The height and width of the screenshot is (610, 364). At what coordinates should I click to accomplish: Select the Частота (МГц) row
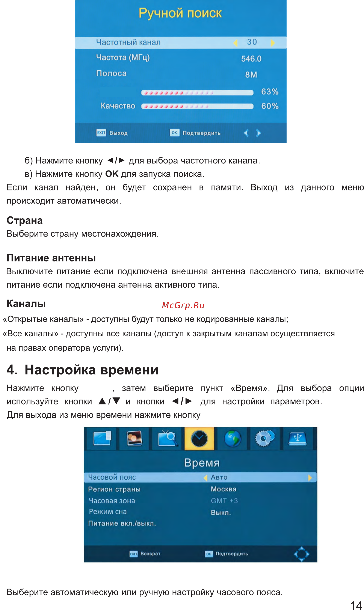click(x=181, y=58)
